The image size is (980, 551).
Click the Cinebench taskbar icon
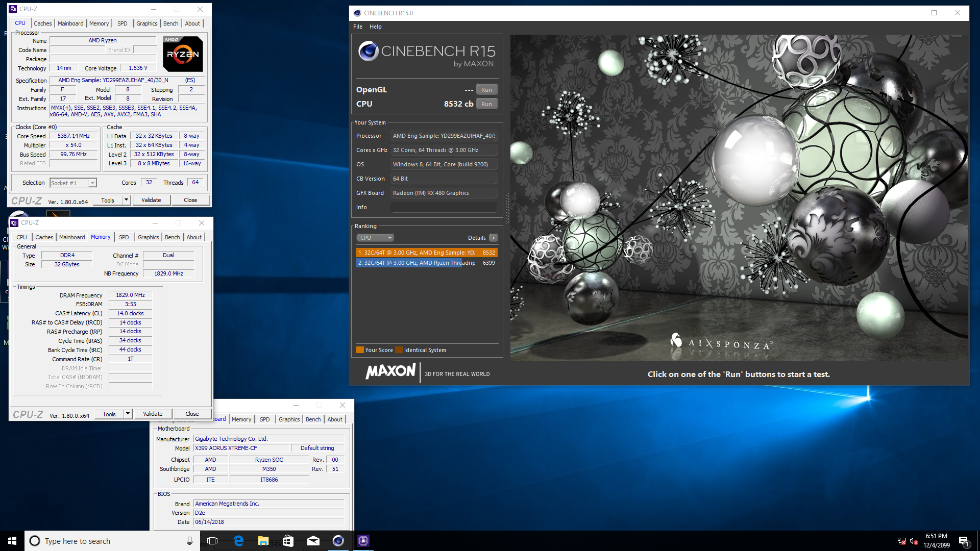(x=338, y=541)
